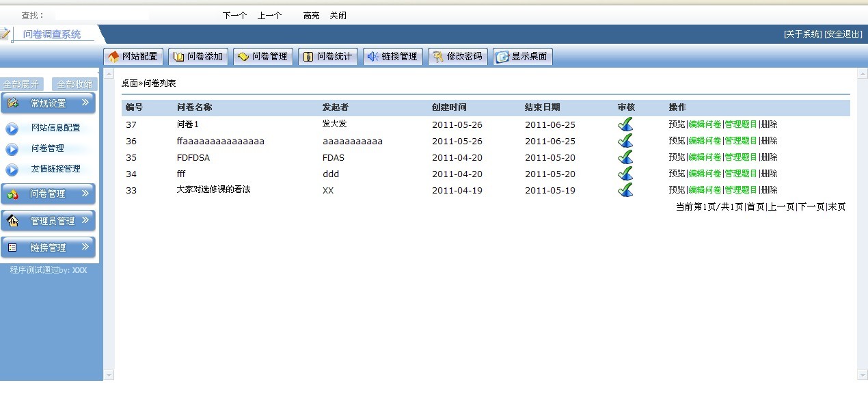Click the 问卷管理 panel icon in sidebar

[12, 194]
